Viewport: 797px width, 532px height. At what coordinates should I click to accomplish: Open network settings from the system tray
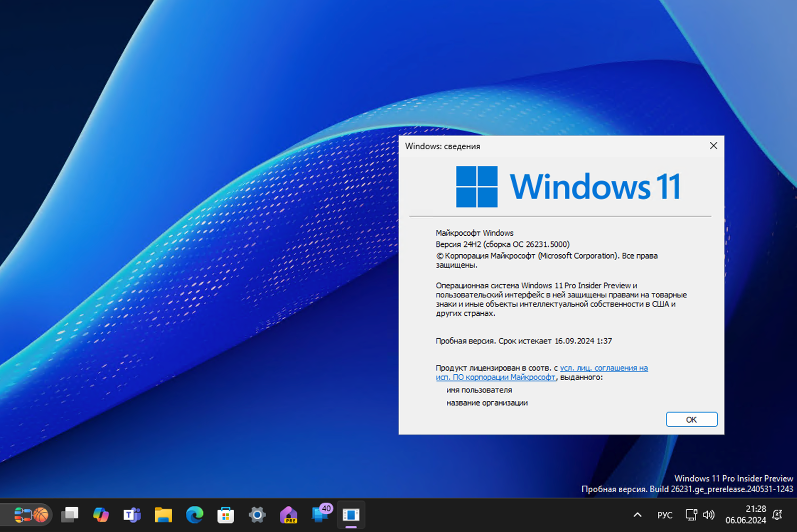coord(691,515)
